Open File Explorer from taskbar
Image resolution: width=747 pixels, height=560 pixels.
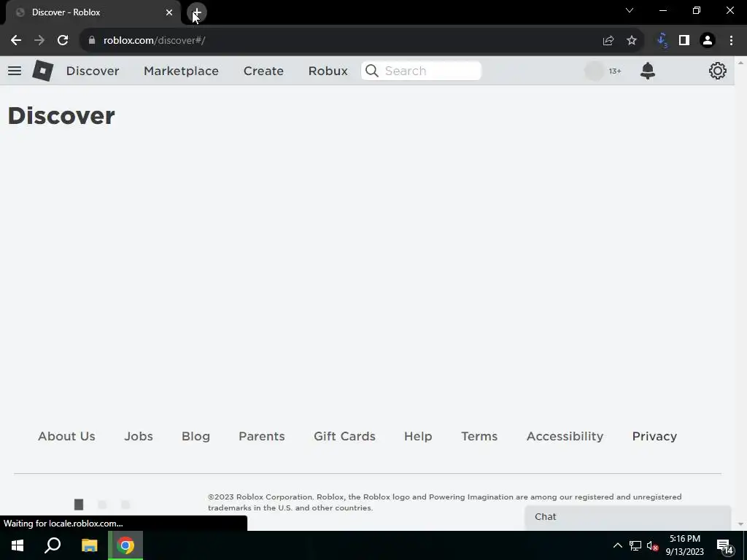89,545
